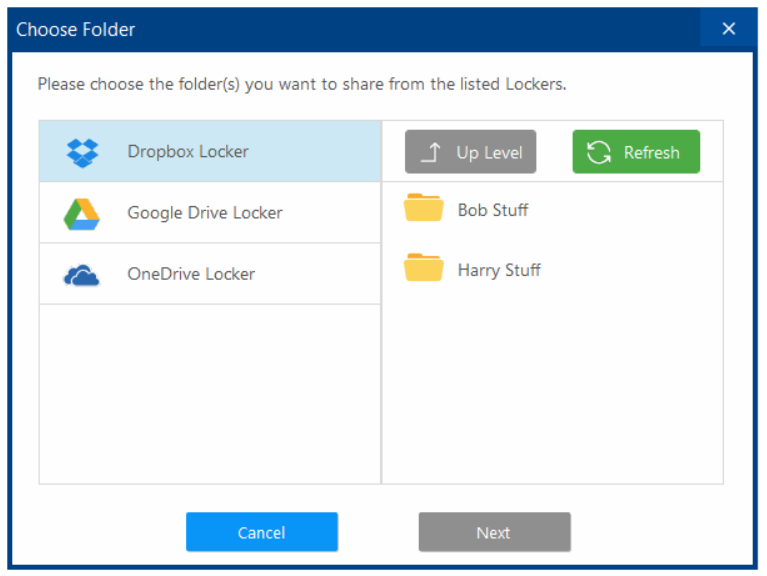Open the OneDrive Locker list entry
This screenshot has width=767, height=576.
tap(191, 274)
